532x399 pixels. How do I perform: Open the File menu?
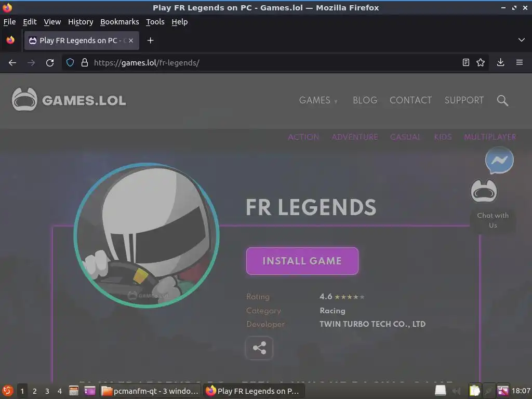click(9, 22)
